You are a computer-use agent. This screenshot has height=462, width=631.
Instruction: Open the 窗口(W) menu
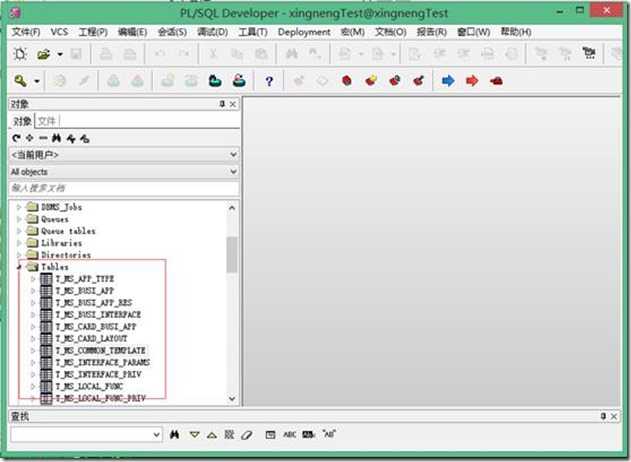(474, 32)
